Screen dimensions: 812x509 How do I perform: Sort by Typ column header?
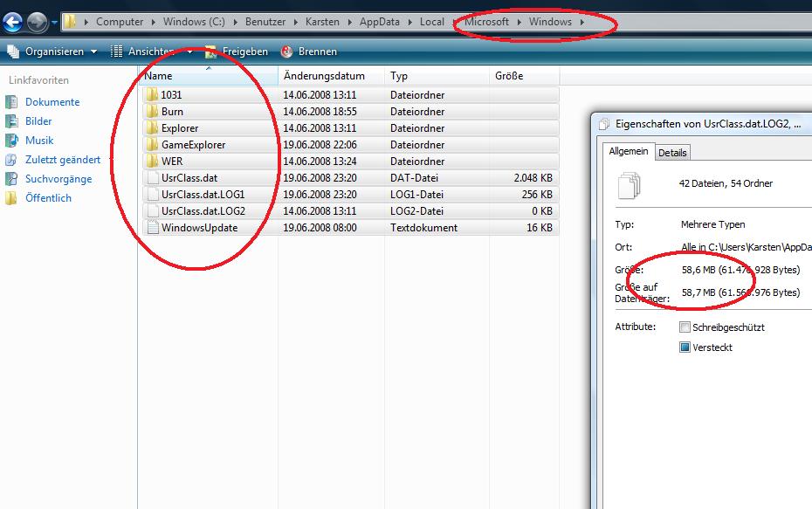[437, 76]
